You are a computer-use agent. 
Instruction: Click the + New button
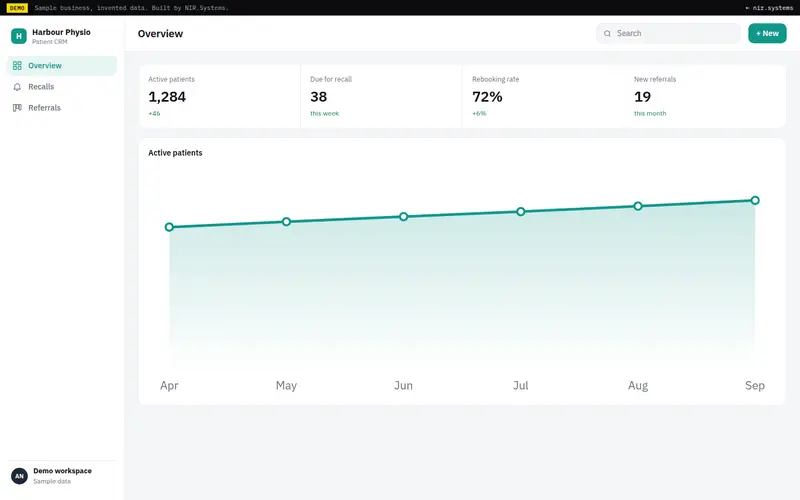click(x=767, y=33)
